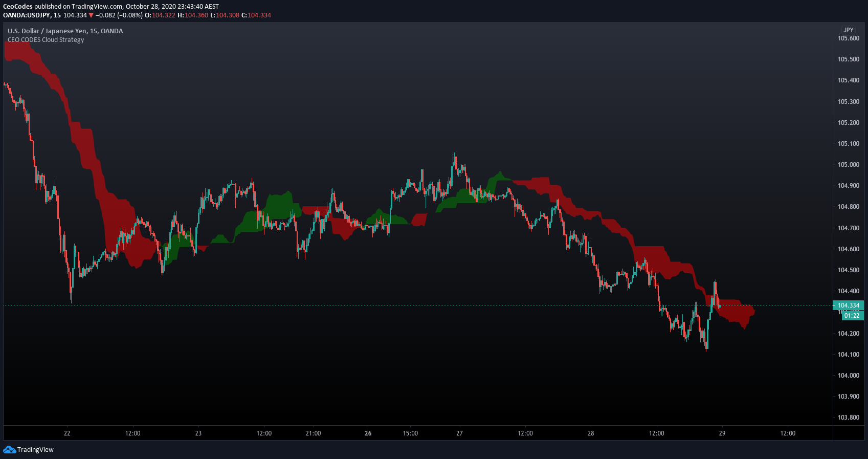Click the 104.700 price axis label
This screenshot has height=459, width=868.
coord(849,228)
